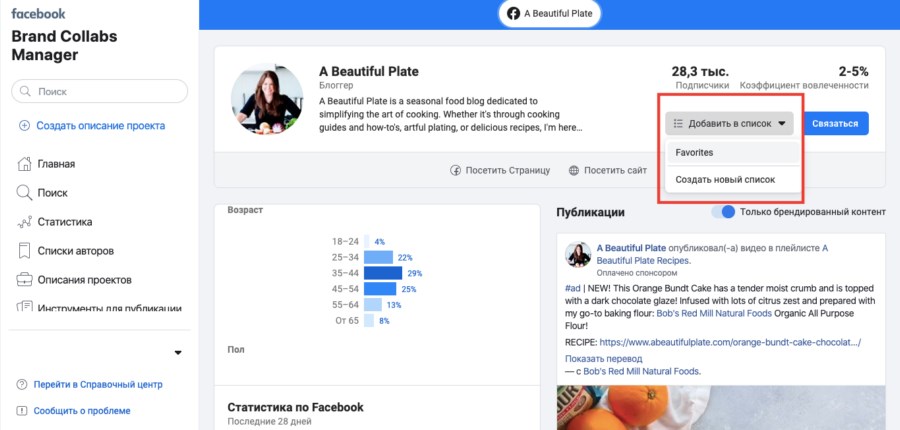900x430 pixels.
Task: Expand the sidebar caret arrow
Action: click(178, 352)
